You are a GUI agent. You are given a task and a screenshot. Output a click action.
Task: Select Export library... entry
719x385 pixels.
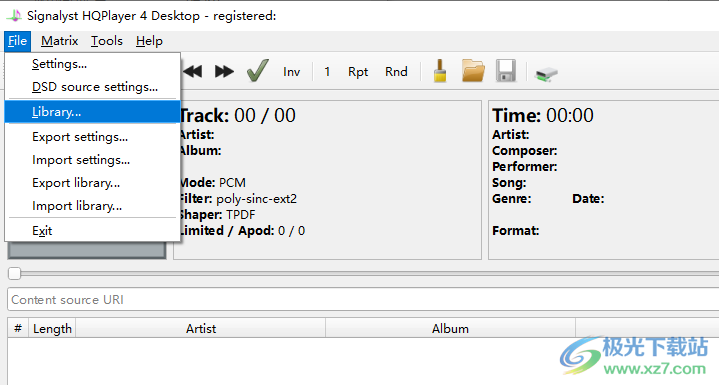pos(92,183)
